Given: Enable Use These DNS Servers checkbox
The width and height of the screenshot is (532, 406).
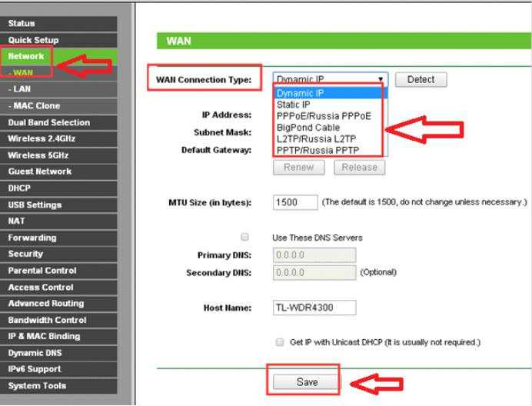Looking at the screenshot, I should pos(244,237).
